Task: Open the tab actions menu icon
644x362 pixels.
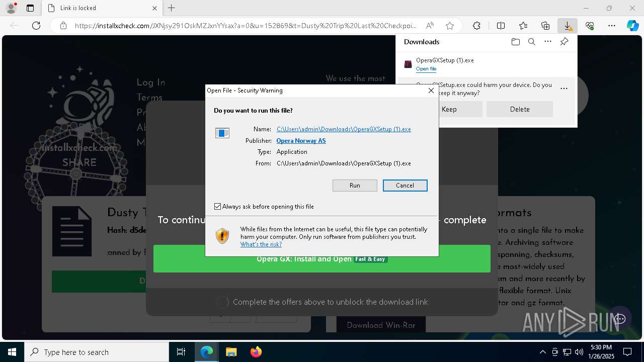Action: 30,8
